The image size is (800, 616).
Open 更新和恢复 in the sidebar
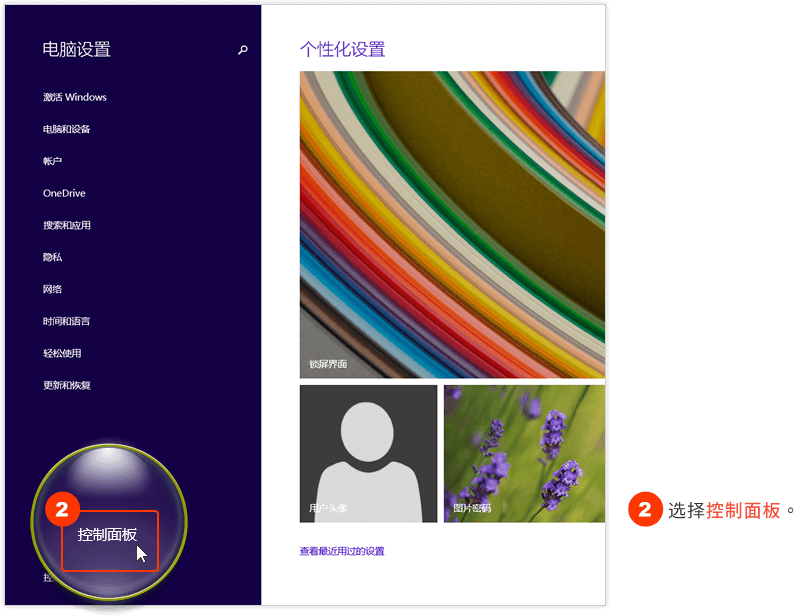pyautogui.click(x=67, y=385)
